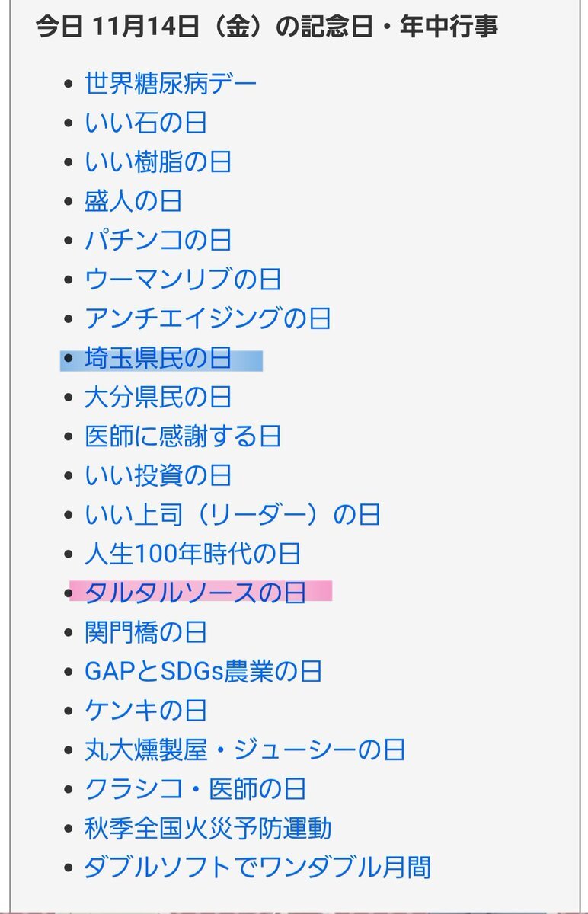Open いい樹脂の日 entry
Image resolution: width=588 pixels, height=914 pixels.
pyautogui.click(x=158, y=162)
